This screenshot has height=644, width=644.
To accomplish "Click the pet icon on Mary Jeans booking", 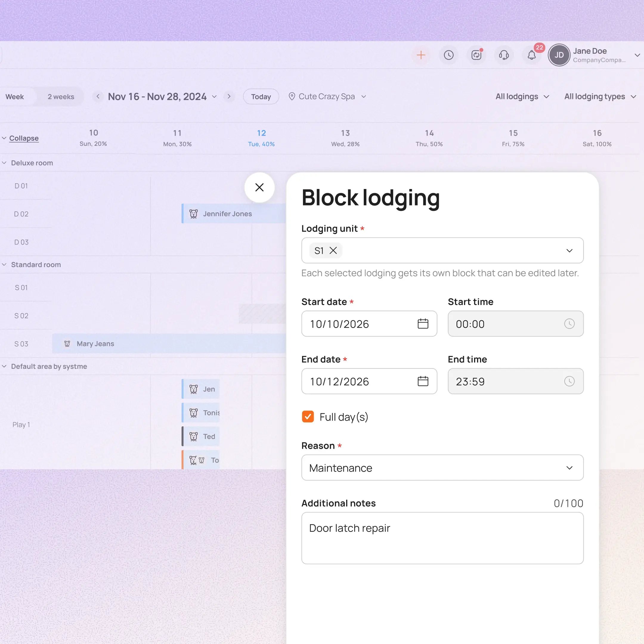I will 67,344.
